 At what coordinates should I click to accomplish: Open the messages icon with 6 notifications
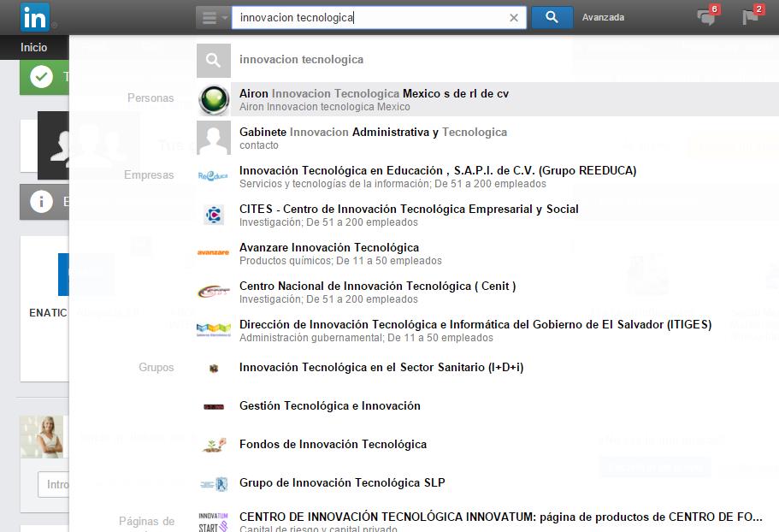[706, 16]
